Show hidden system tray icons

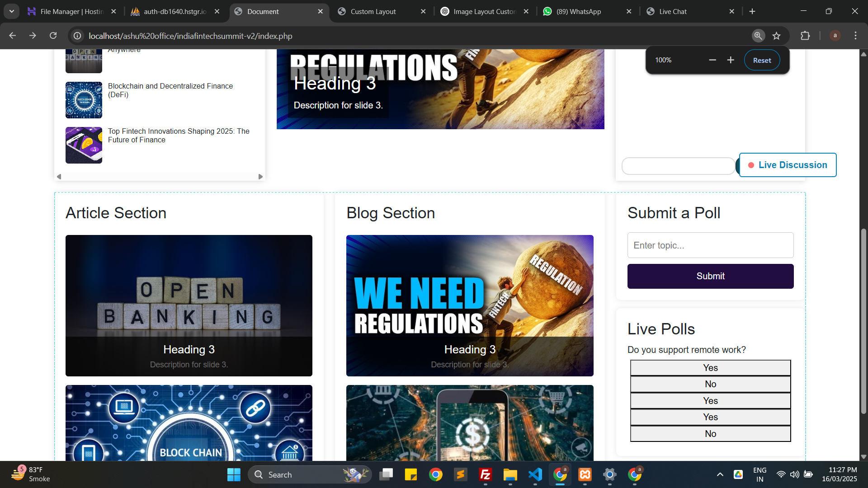tap(720, 474)
